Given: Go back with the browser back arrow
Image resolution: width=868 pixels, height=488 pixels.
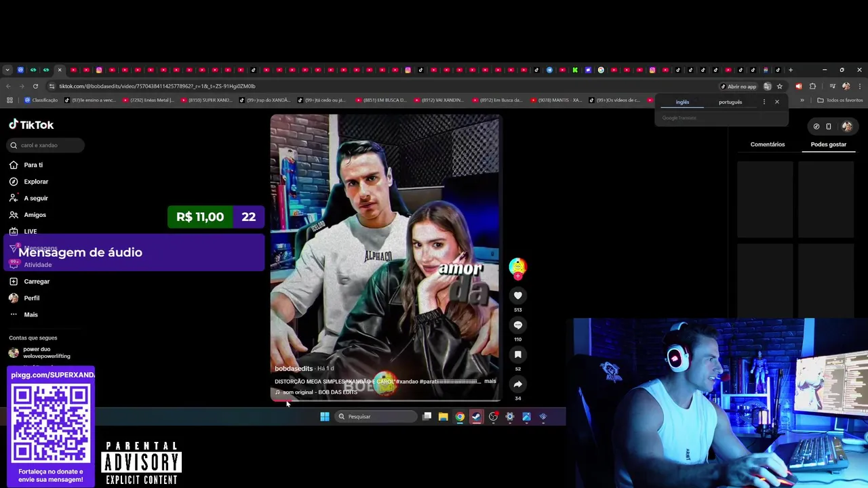Looking at the screenshot, I should coord(8,86).
